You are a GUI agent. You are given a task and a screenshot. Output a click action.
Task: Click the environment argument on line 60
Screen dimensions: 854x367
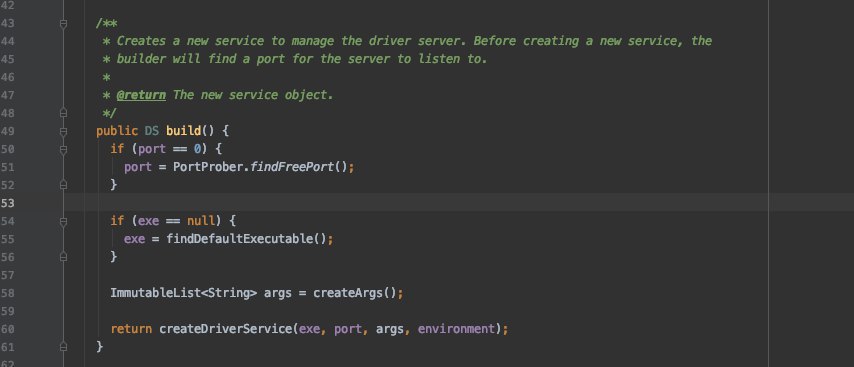456,329
